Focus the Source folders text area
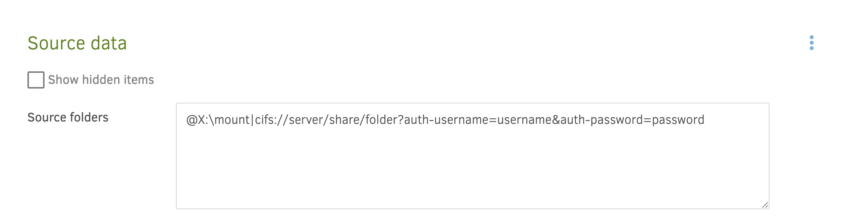 click(473, 156)
